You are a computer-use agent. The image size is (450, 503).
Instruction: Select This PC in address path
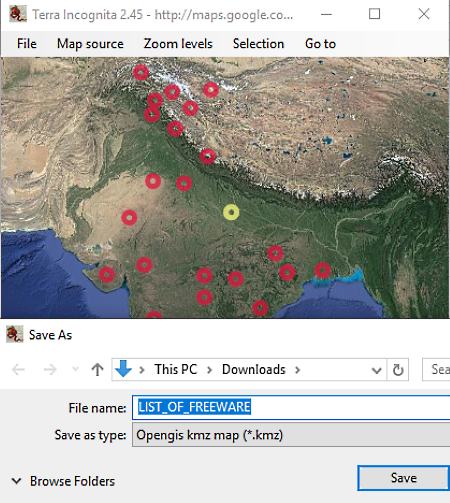(176, 369)
